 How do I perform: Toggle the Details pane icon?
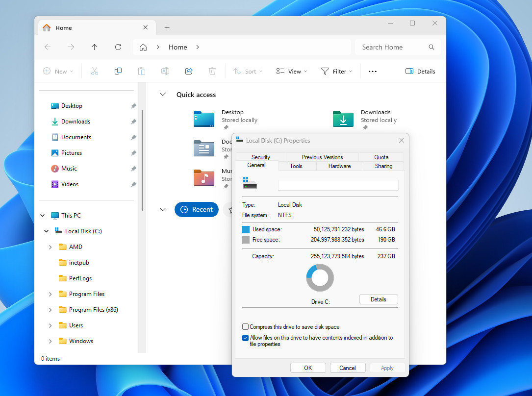pos(409,71)
